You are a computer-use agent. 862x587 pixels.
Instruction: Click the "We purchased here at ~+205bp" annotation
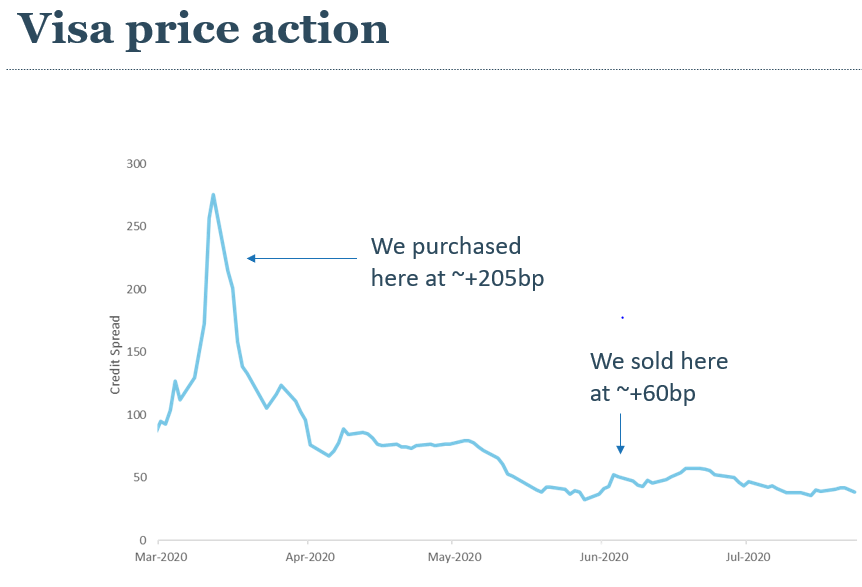[x=456, y=262]
